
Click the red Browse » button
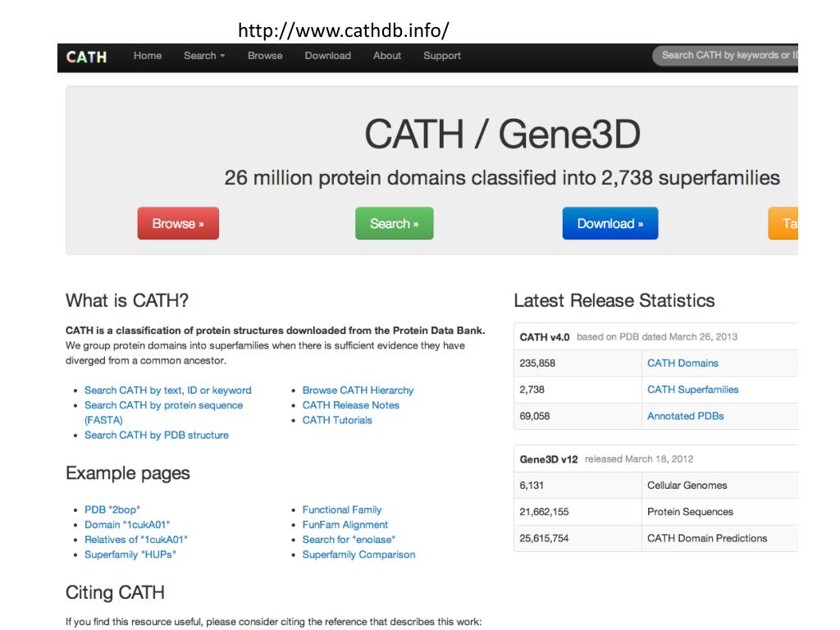pyautogui.click(x=178, y=223)
